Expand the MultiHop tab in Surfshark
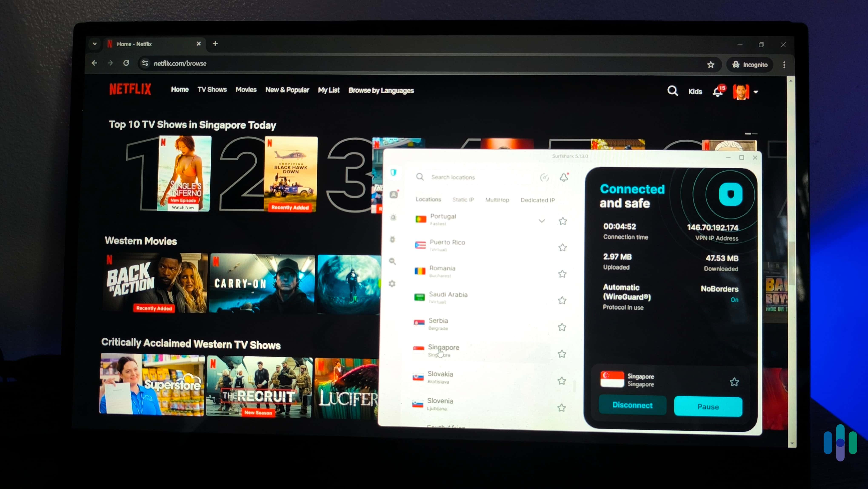 [x=497, y=199]
